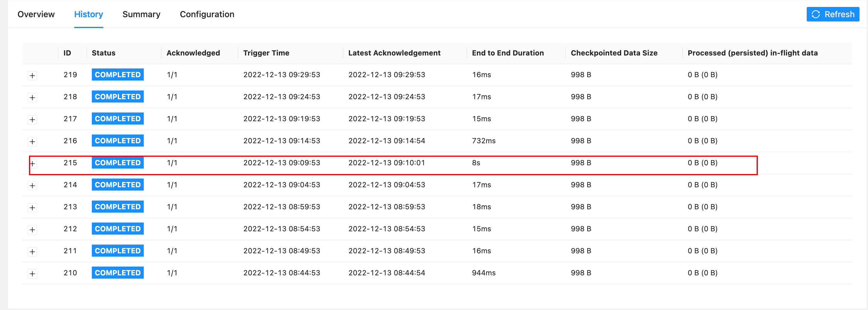This screenshot has width=868, height=310.
Task: Click ID number 212
Action: pyautogui.click(x=70, y=229)
